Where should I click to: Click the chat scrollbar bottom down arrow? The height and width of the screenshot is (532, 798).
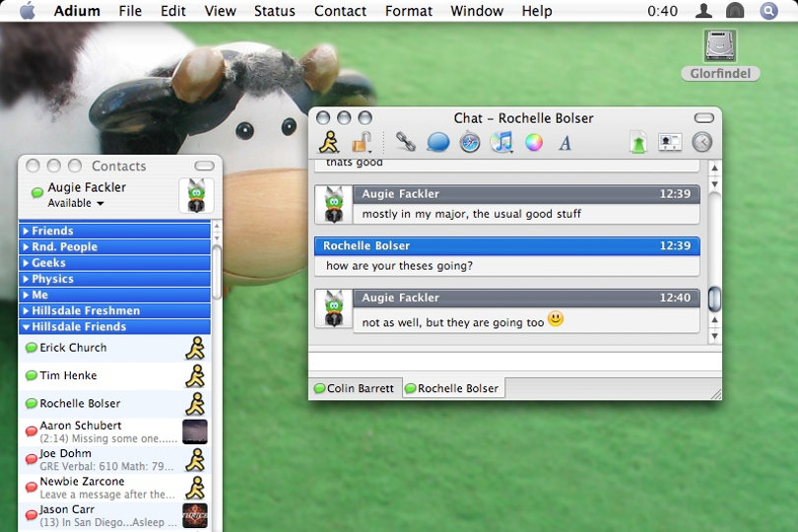(x=714, y=336)
